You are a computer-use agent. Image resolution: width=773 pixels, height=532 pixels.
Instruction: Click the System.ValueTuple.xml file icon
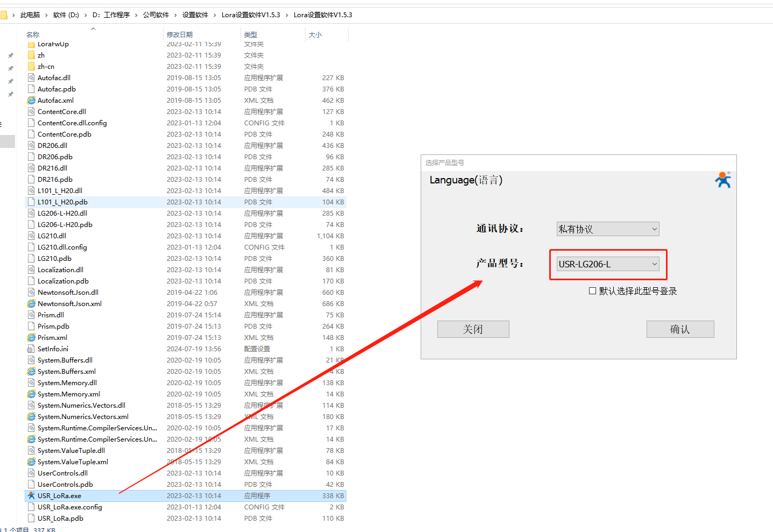pyautogui.click(x=31, y=462)
